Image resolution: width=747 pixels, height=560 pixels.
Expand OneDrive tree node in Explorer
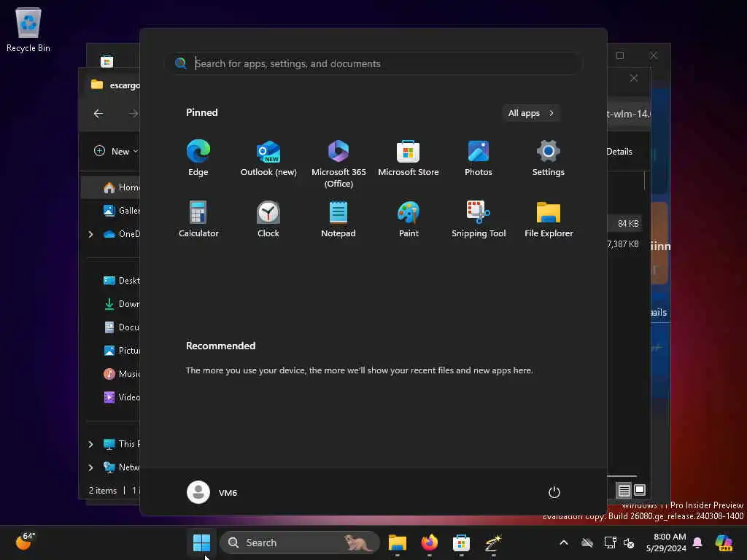click(90, 234)
